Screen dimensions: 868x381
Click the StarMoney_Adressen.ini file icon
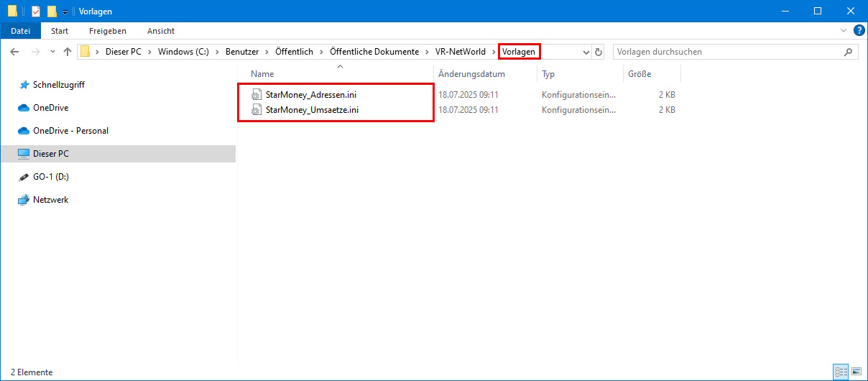click(x=257, y=94)
